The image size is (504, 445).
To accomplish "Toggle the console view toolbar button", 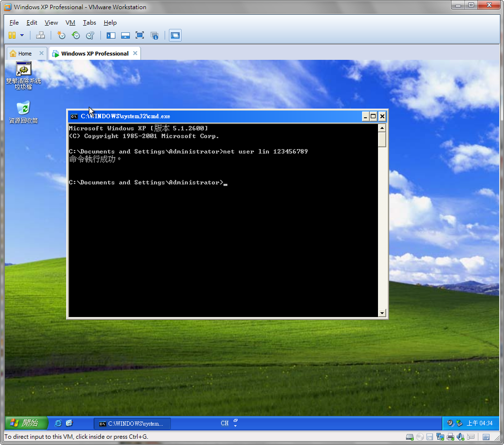I will click(x=175, y=35).
